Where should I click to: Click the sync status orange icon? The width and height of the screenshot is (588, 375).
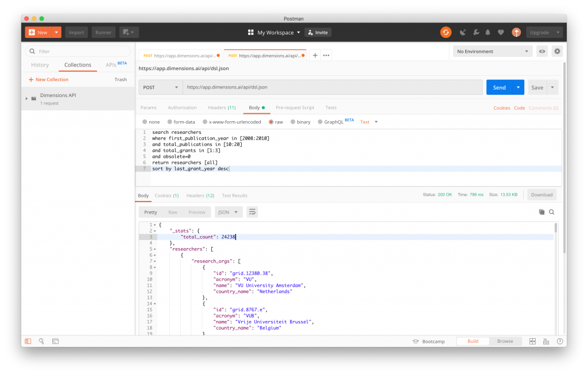(x=446, y=33)
